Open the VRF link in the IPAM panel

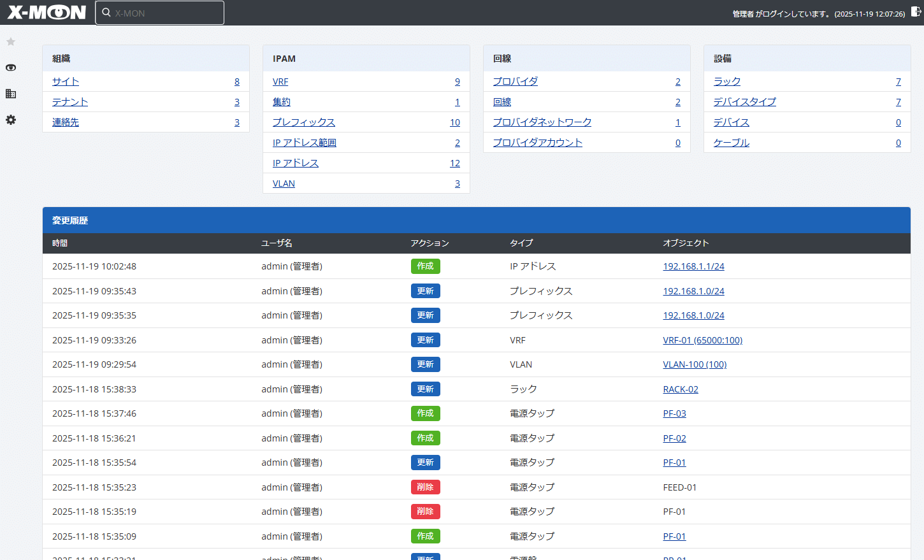click(x=280, y=81)
